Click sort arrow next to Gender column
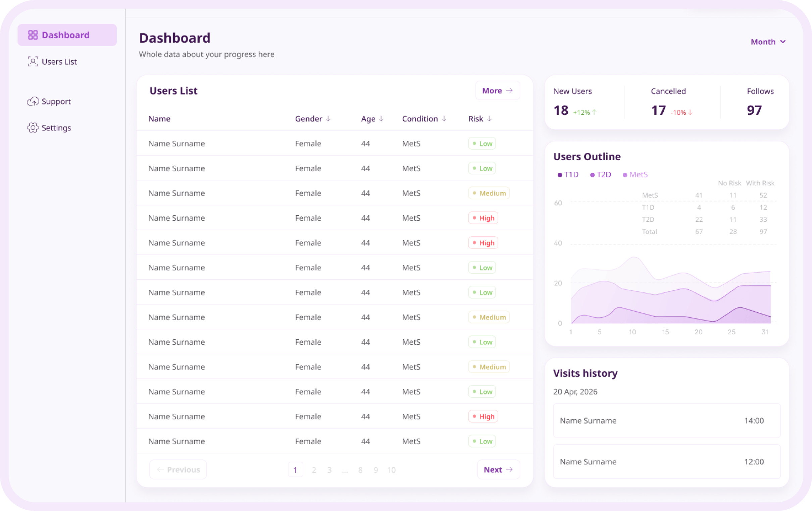 click(x=328, y=119)
